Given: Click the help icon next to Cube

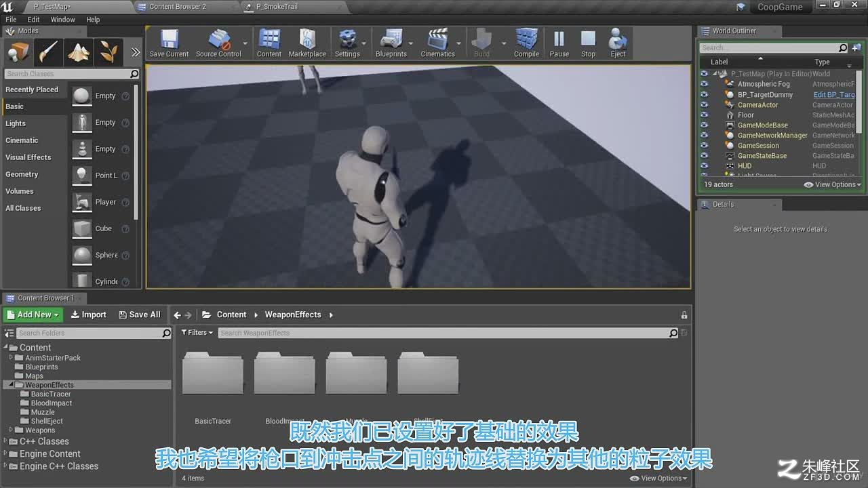Looking at the screenshot, I should pos(125,229).
